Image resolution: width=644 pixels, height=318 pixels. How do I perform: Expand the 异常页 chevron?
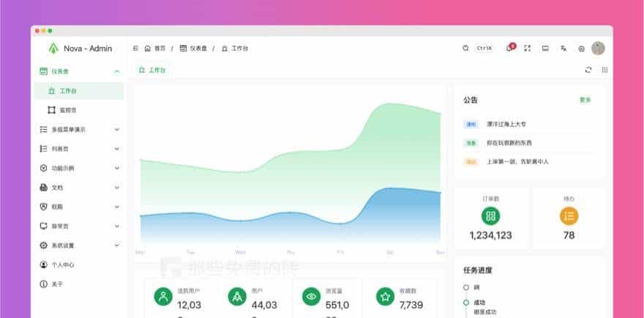click(117, 226)
